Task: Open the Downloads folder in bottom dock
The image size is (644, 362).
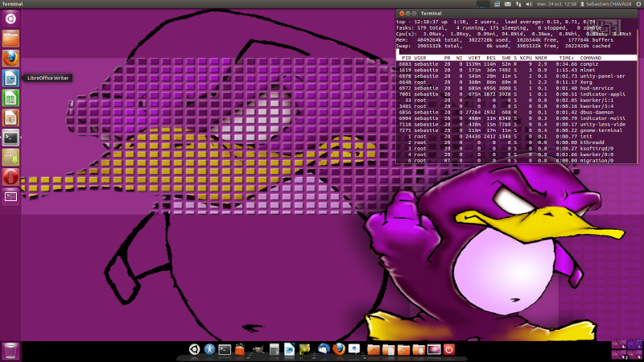Action: 419,349
